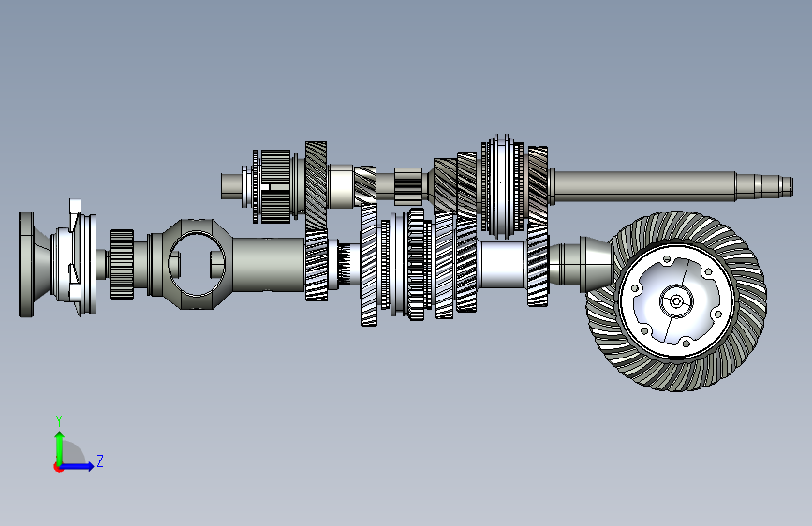812x526 pixels.
Task: Click the red X axis origin ball
Action: pos(58,467)
